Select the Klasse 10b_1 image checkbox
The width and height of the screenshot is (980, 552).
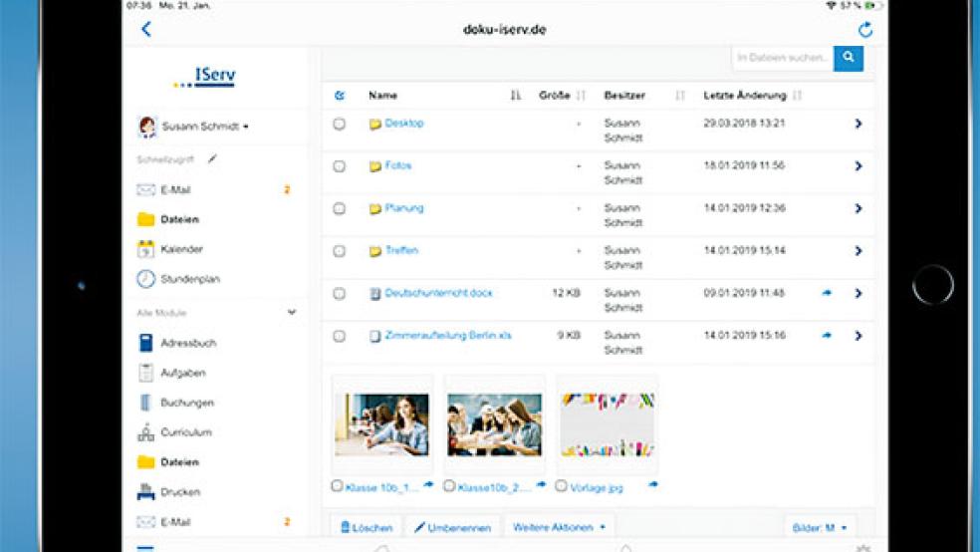point(337,485)
